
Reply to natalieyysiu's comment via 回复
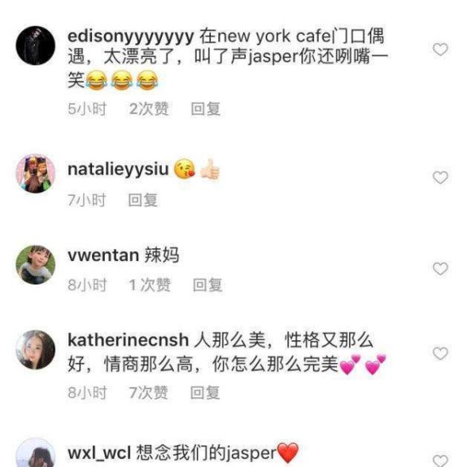point(143,200)
